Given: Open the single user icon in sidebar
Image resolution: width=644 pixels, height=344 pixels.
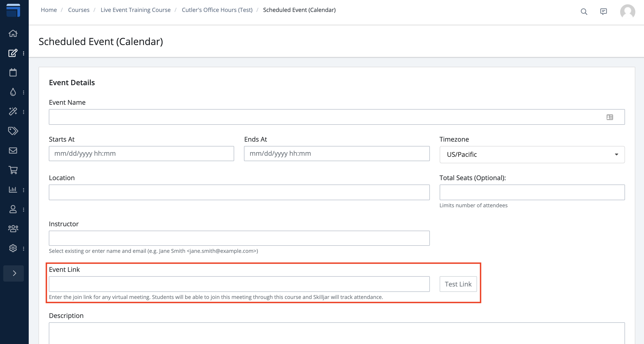Looking at the screenshot, I should click(13, 209).
